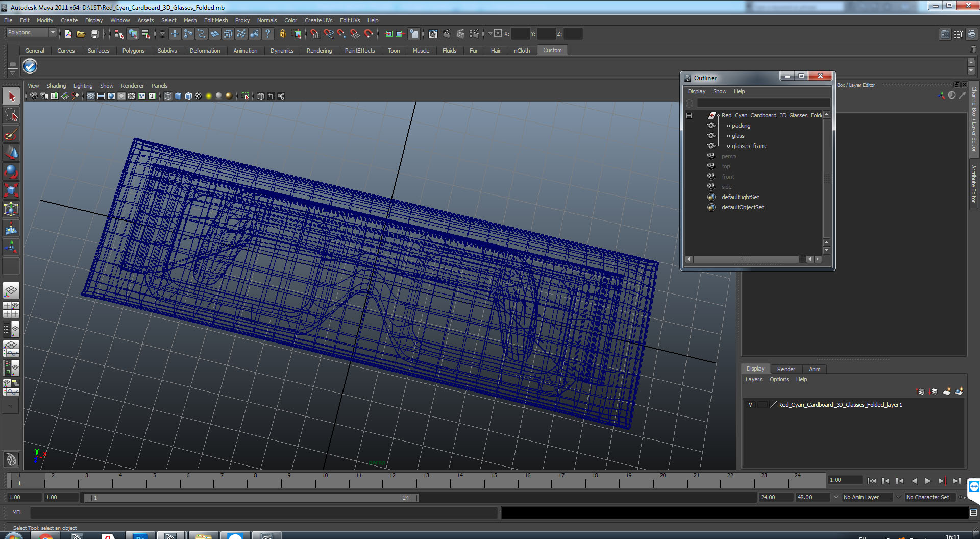The height and width of the screenshot is (539, 980).
Task: Toggle snap to curves magnet
Action: [x=329, y=34]
